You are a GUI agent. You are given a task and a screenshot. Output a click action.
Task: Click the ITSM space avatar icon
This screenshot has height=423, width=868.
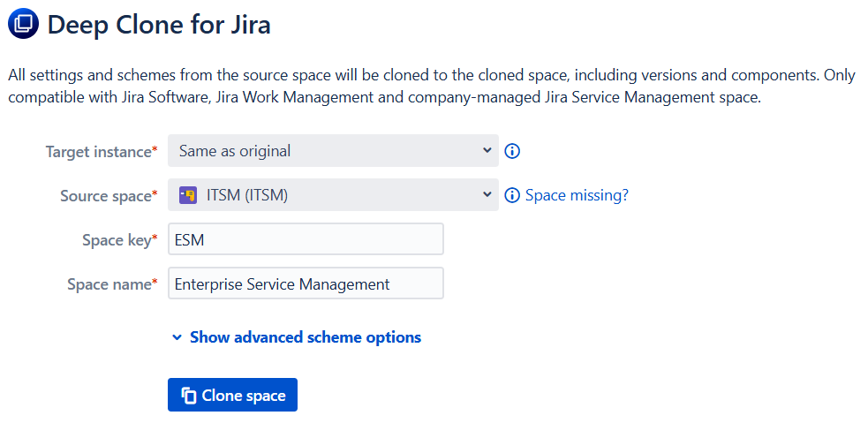pyautogui.click(x=188, y=195)
